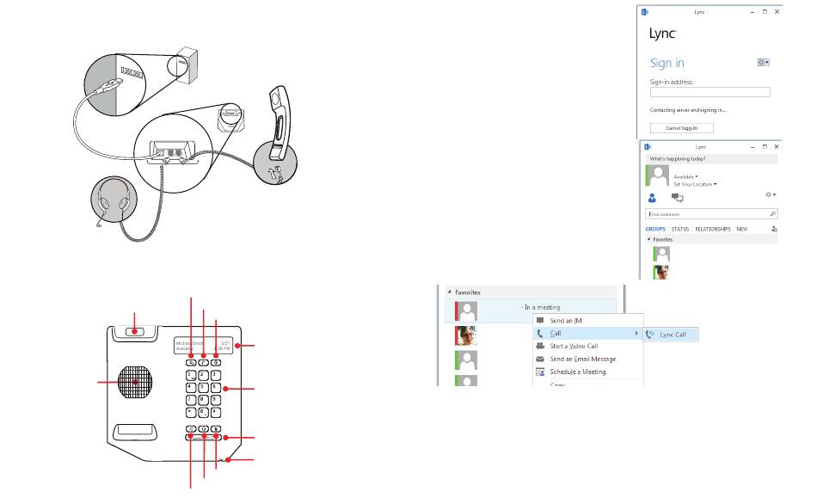Open sign-in options gear dropdown
Image resolution: width=817 pixels, height=504 pixels.
pyautogui.click(x=764, y=63)
